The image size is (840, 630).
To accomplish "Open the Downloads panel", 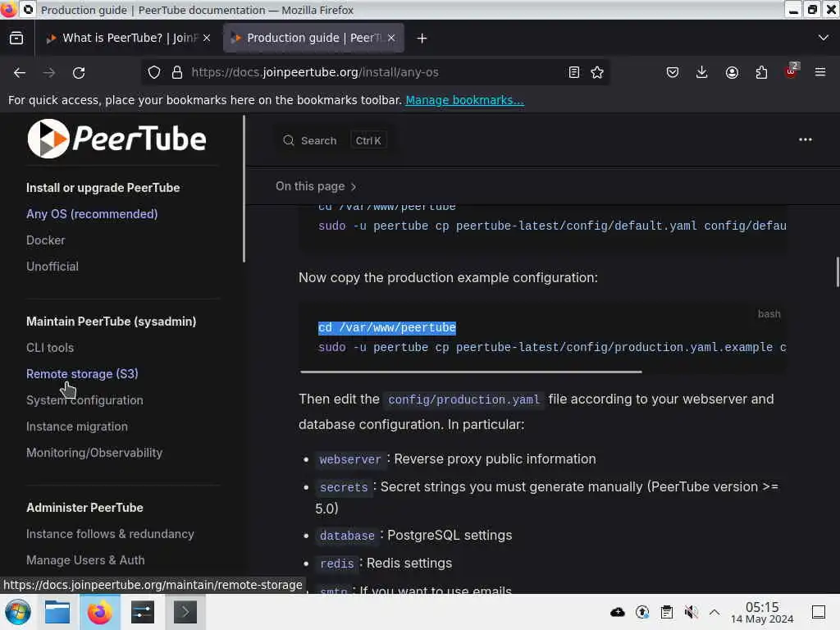I will [702, 72].
